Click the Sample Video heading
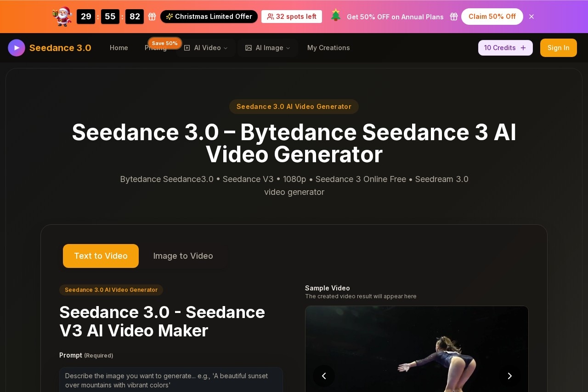 click(x=328, y=288)
